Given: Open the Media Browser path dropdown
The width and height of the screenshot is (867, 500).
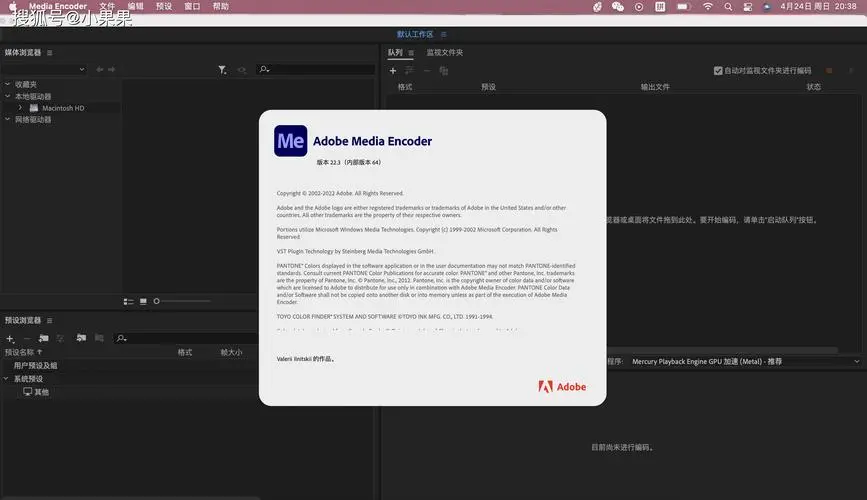Looking at the screenshot, I should click(x=44, y=69).
